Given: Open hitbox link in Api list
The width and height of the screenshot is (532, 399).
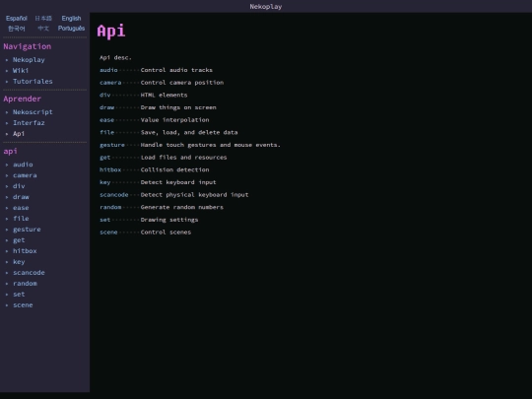Looking at the screenshot, I should pyautogui.click(x=110, y=170).
